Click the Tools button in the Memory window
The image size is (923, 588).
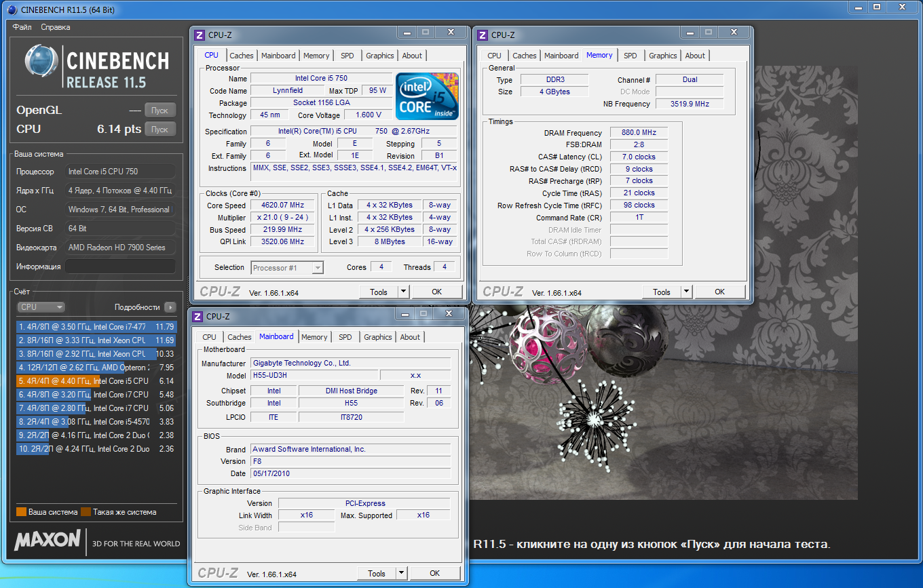pos(661,292)
